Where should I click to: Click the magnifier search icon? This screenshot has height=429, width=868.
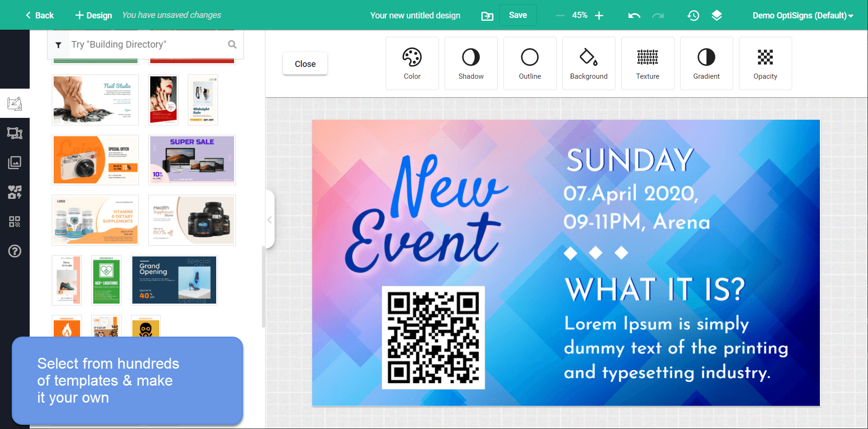232,44
